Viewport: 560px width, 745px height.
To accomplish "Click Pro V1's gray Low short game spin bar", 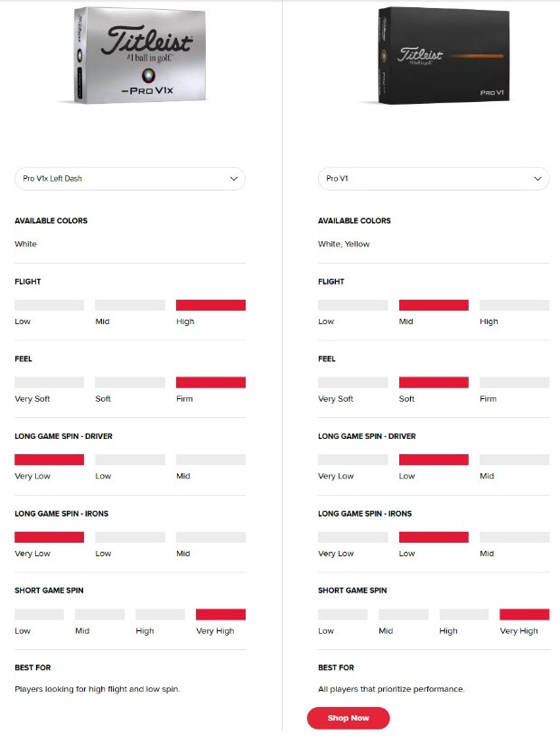I will (x=342, y=615).
